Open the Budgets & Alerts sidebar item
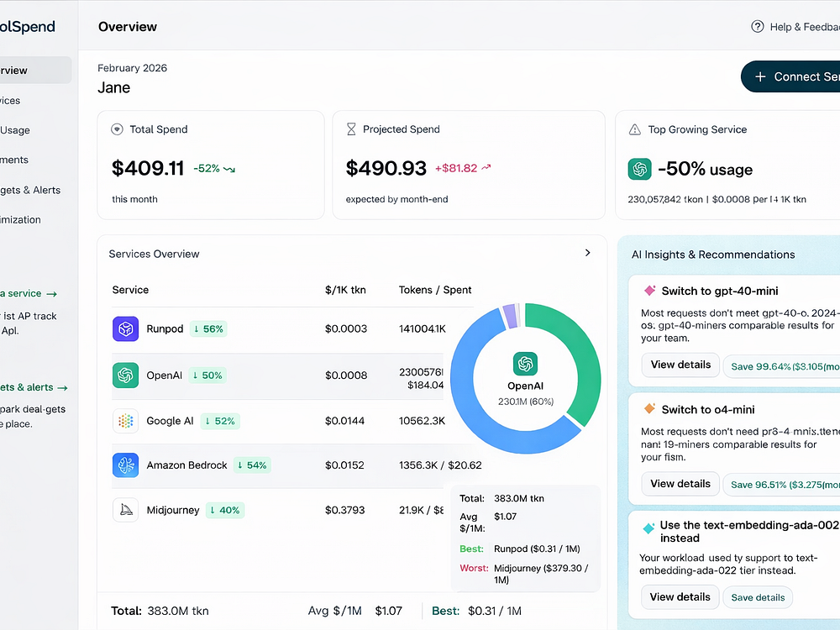Screen dimensions: 840x630 (30, 190)
